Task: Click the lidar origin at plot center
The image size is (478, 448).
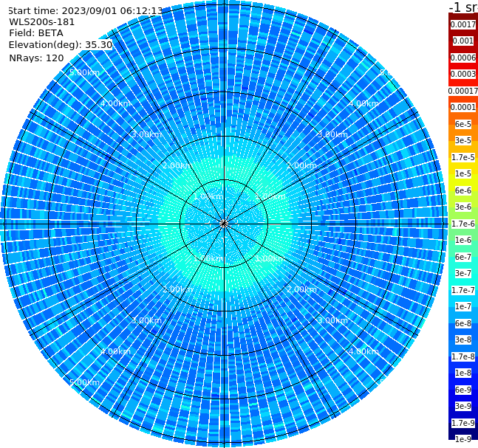Action: pyautogui.click(x=224, y=224)
